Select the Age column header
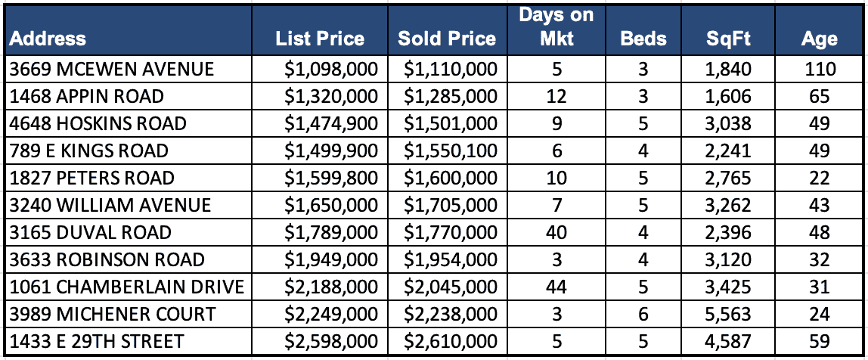868x360 pixels. tap(819, 39)
